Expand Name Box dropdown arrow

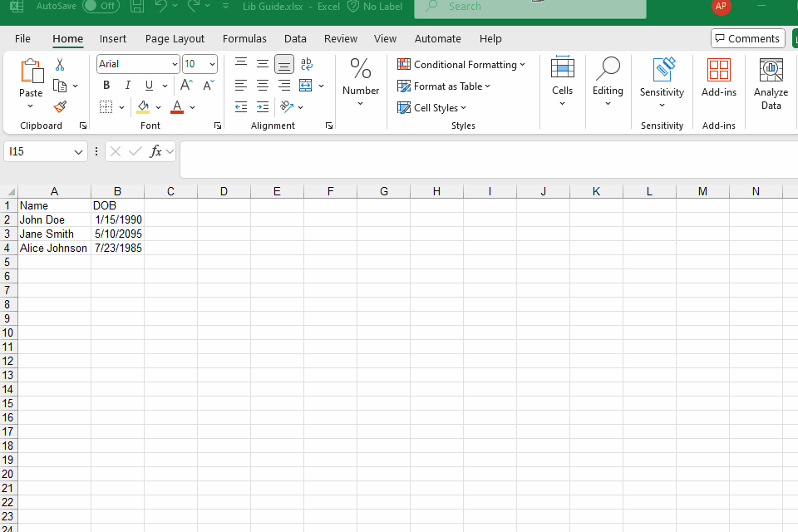pyautogui.click(x=78, y=152)
